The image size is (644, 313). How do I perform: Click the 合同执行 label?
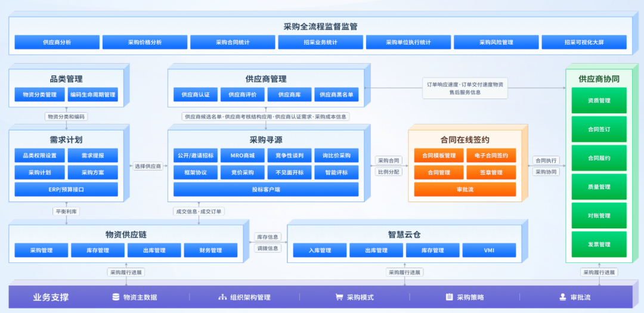(x=546, y=160)
